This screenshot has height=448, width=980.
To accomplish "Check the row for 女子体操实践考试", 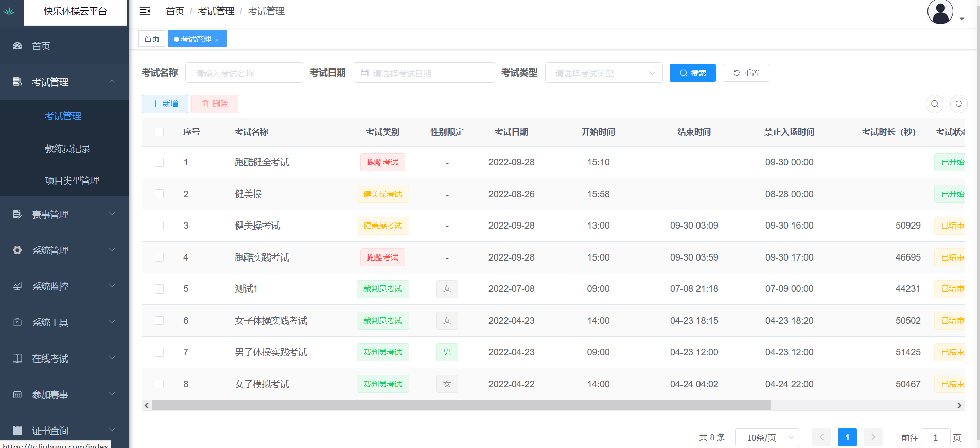I will tap(160, 321).
